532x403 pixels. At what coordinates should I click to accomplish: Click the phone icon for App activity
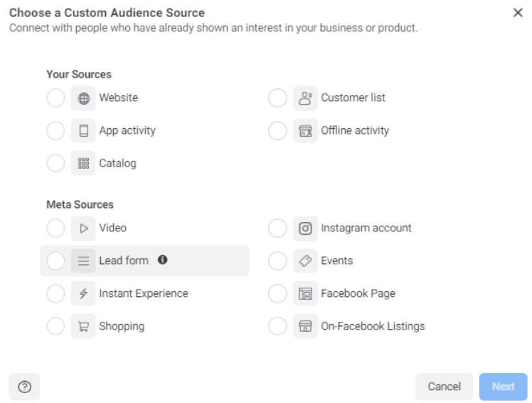pyautogui.click(x=83, y=131)
